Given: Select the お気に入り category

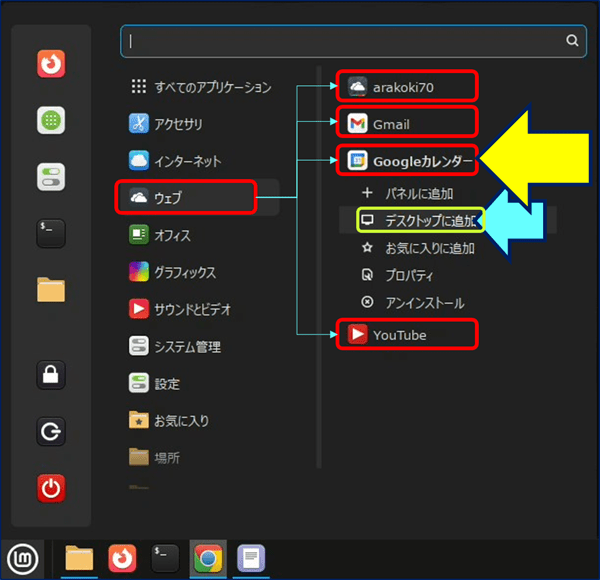Looking at the screenshot, I should (169, 420).
